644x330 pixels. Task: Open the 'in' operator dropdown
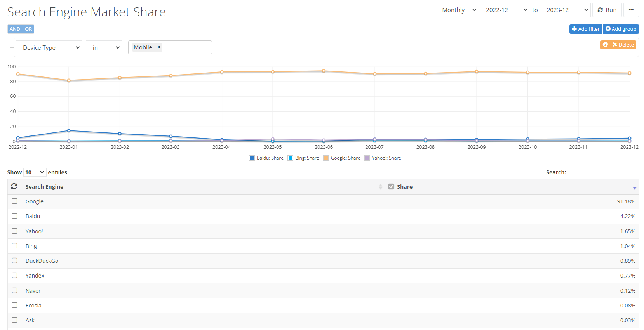click(104, 47)
